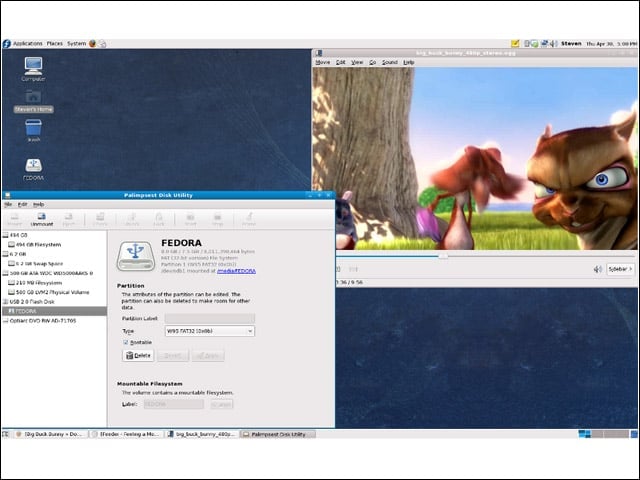Viewport: 640px width, 480px height.
Task: Open the Movie menu in the player
Action: point(322,62)
